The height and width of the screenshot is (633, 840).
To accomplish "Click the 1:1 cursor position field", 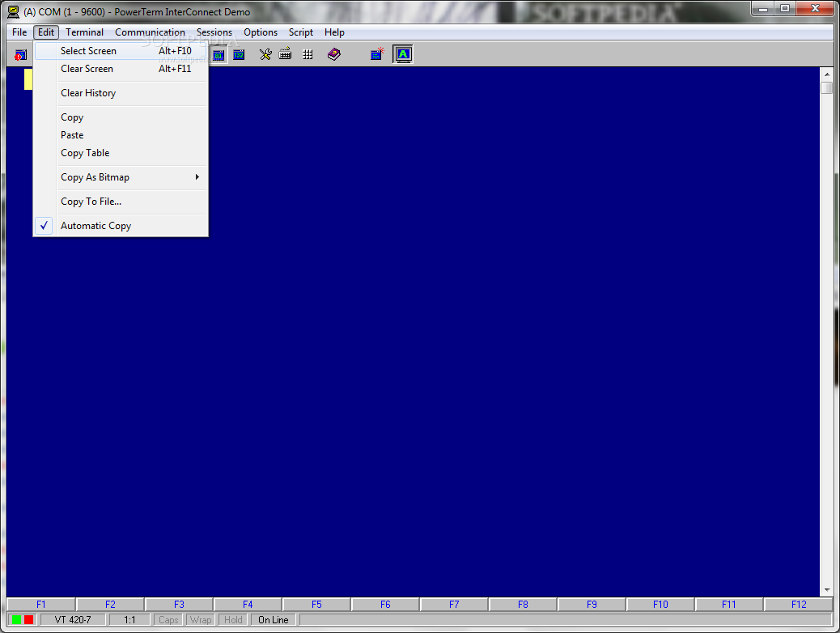I will pyautogui.click(x=129, y=619).
